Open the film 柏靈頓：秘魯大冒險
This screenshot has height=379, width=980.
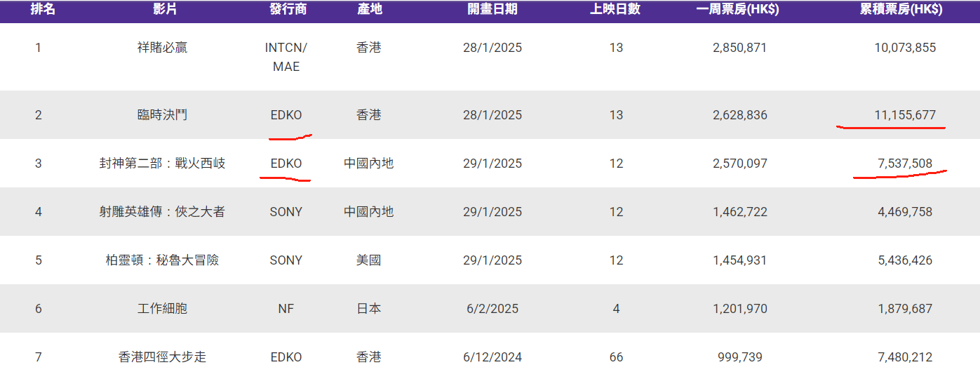tap(162, 260)
